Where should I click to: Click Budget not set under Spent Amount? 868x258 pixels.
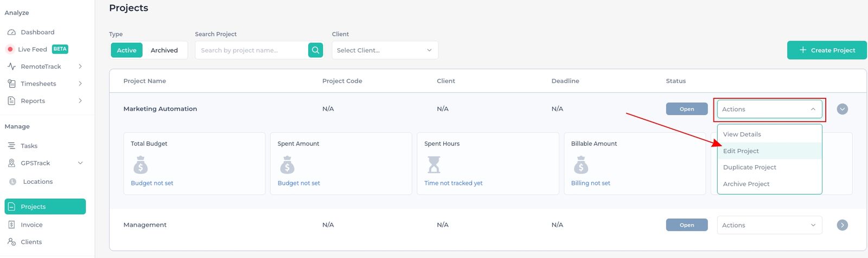[299, 183]
